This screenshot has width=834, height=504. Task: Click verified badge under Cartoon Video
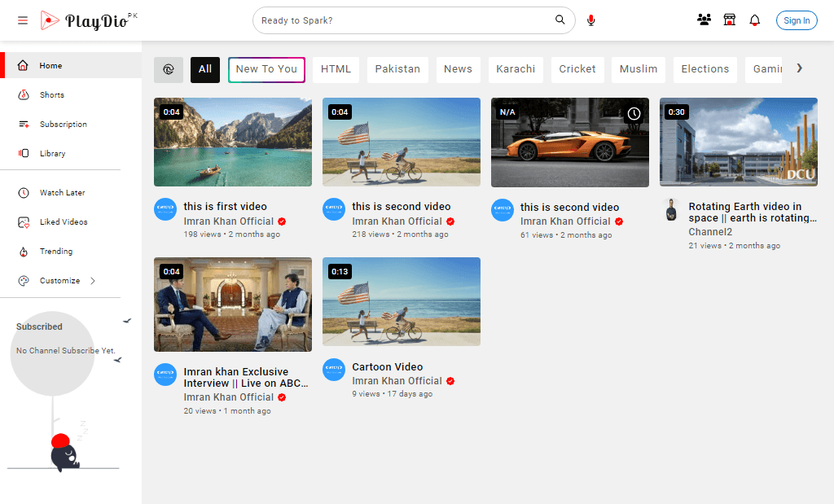pyautogui.click(x=450, y=381)
